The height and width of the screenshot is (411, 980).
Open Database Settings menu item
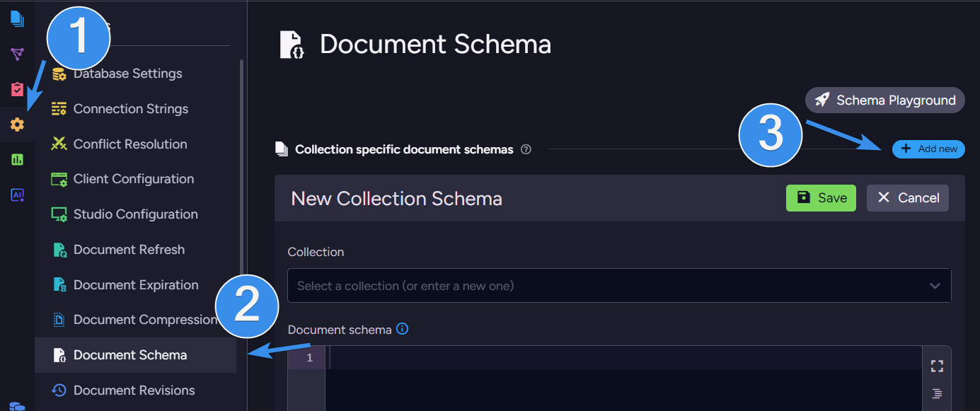point(127,74)
